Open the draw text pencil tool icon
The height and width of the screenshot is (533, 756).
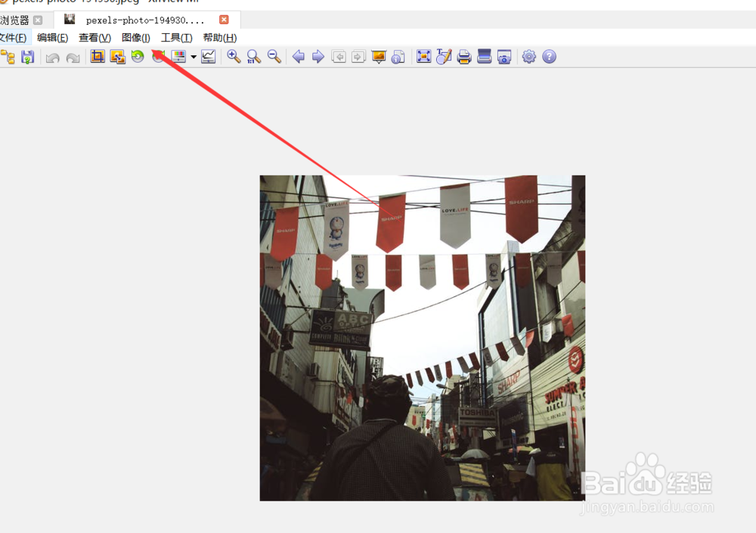(444, 57)
